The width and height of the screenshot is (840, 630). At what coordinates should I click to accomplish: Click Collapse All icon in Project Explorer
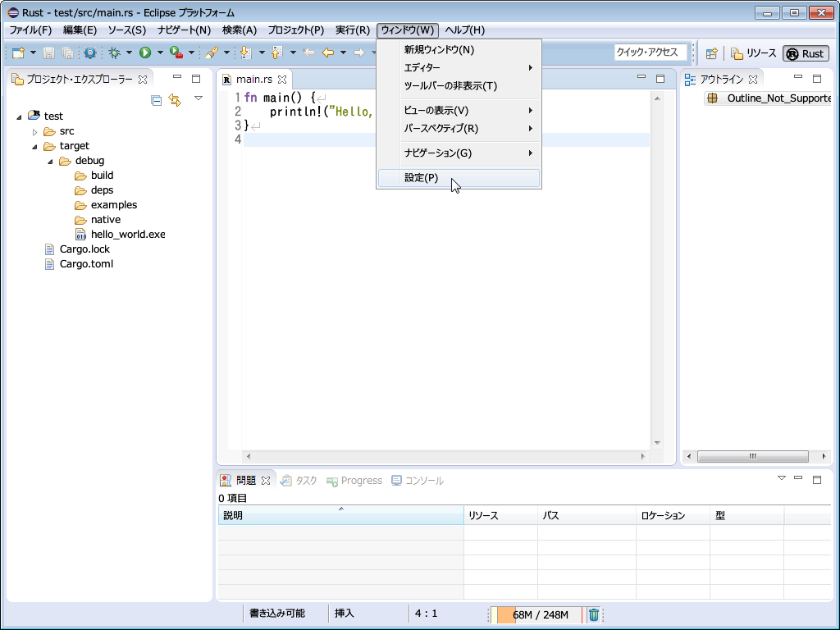(157, 100)
